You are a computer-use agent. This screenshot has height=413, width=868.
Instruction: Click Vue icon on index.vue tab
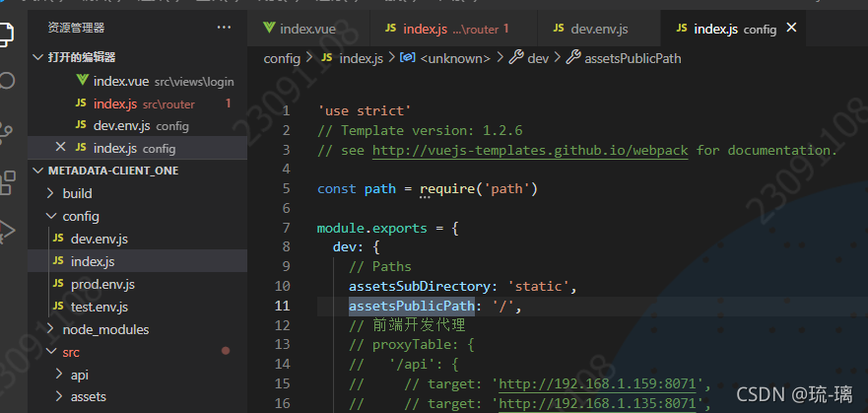click(x=269, y=28)
